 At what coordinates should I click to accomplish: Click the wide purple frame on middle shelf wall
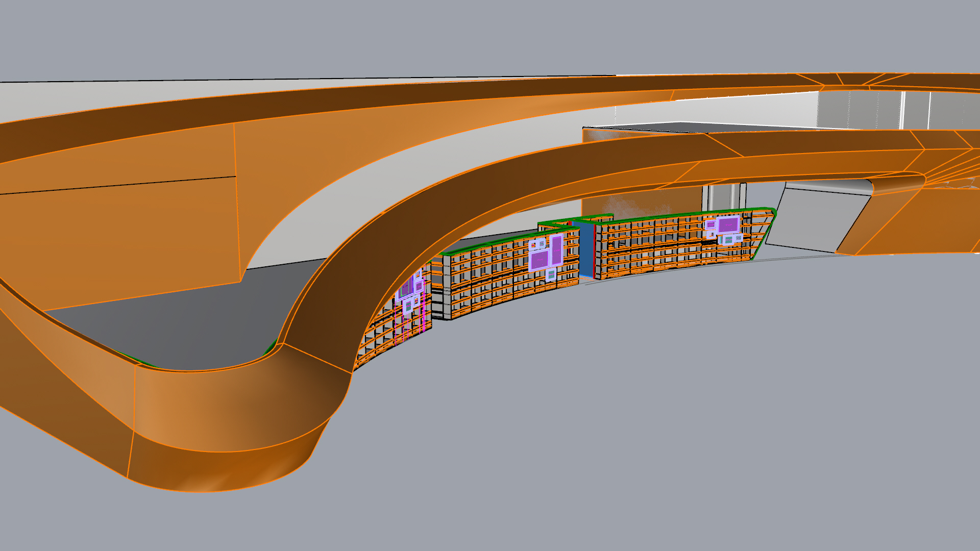pyautogui.click(x=539, y=259)
